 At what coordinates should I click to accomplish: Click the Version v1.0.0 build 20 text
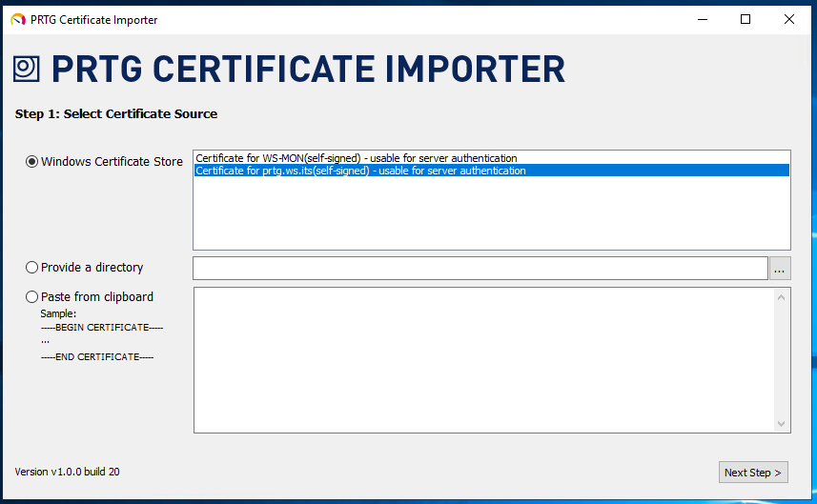(x=68, y=472)
